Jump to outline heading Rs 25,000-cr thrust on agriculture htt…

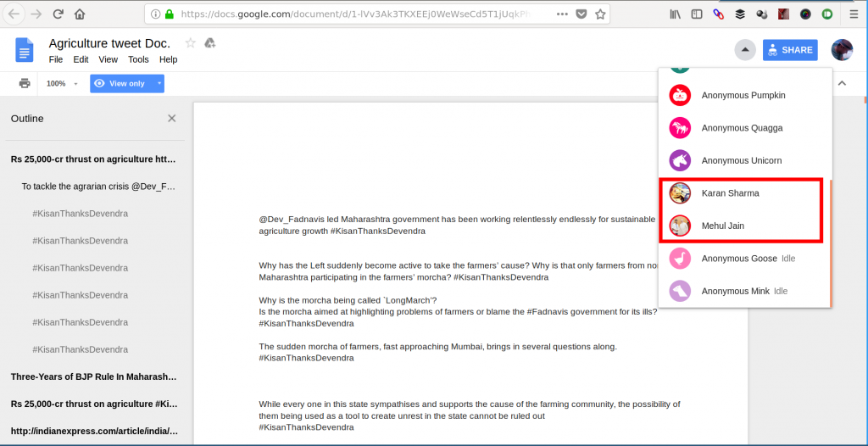pos(94,159)
